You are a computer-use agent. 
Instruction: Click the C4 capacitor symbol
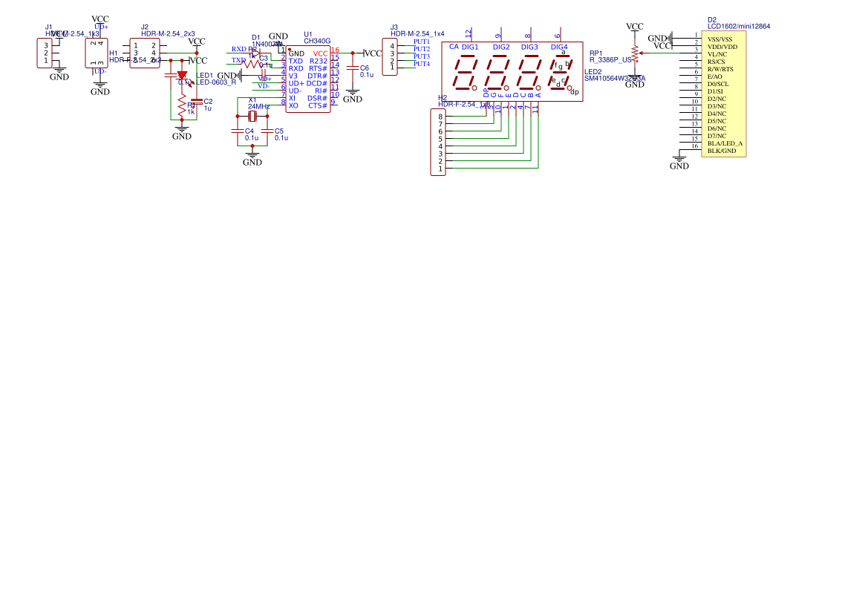coord(238,131)
